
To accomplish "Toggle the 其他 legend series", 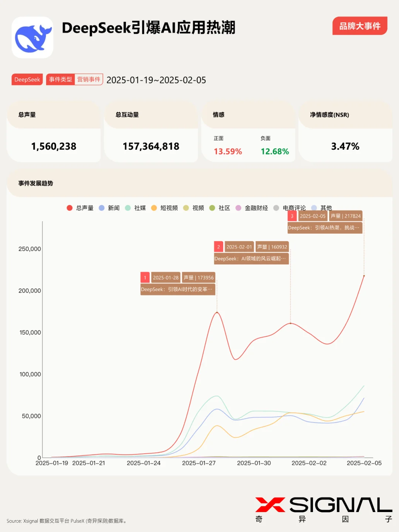I will pyautogui.click(x=322, y=208).
